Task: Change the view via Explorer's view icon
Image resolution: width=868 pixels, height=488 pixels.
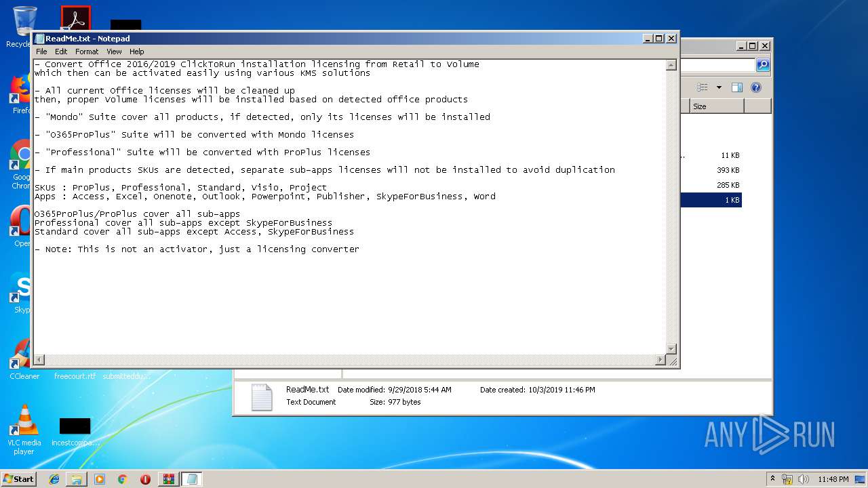Action: click(x=702, y=87)
